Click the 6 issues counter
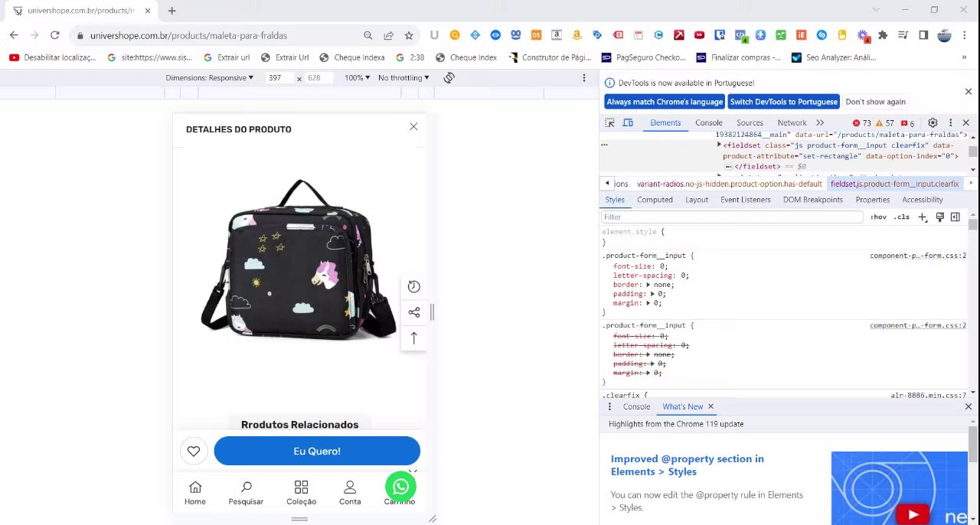This screenshot has width=980, height=525. pyautogui.click(x=907, y=122)
